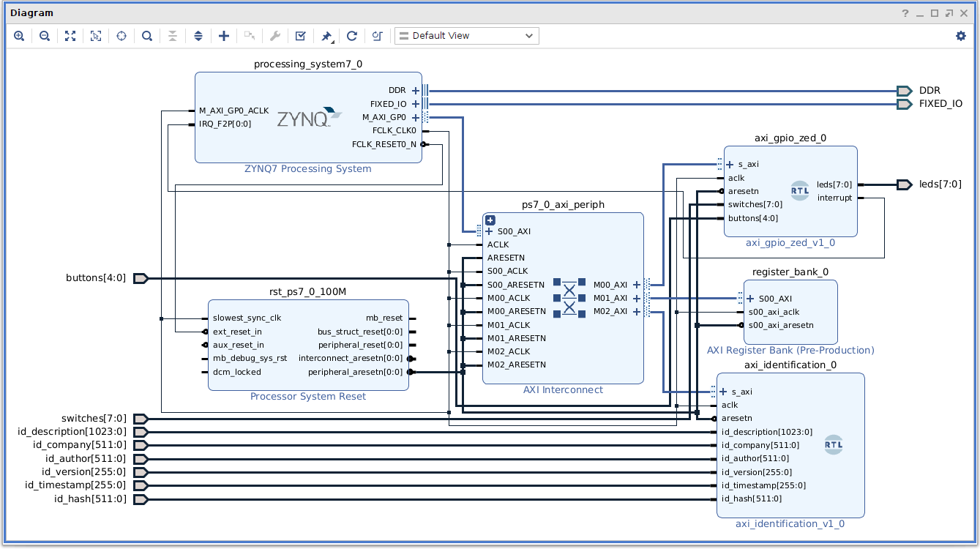Expand the S00_AXI interface on register_bank_0
Image resolution: width=980 pixels, height=549 pixels.
pos(750,299)
